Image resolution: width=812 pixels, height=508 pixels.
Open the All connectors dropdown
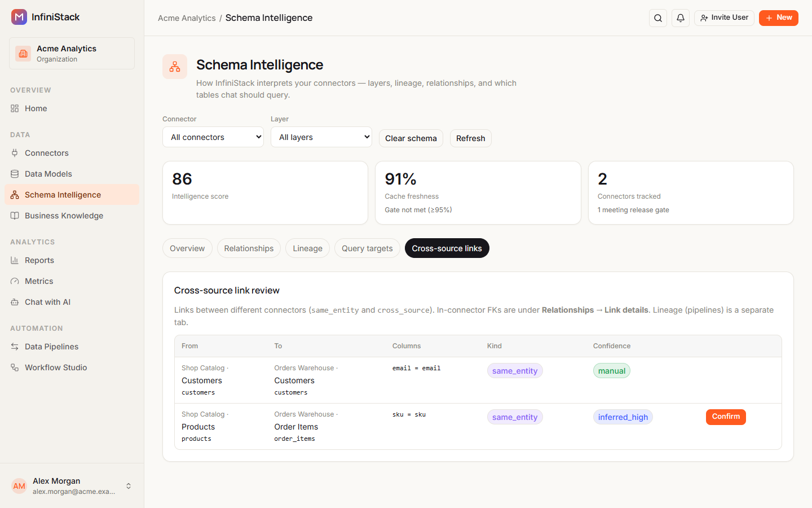coord(213,137)
